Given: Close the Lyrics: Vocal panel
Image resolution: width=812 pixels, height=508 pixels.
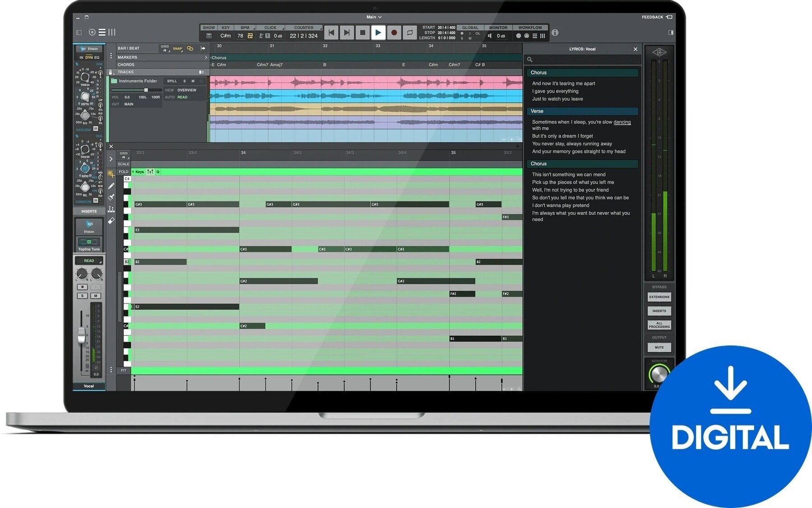Looking at the screenshot, I should [635, 49].
